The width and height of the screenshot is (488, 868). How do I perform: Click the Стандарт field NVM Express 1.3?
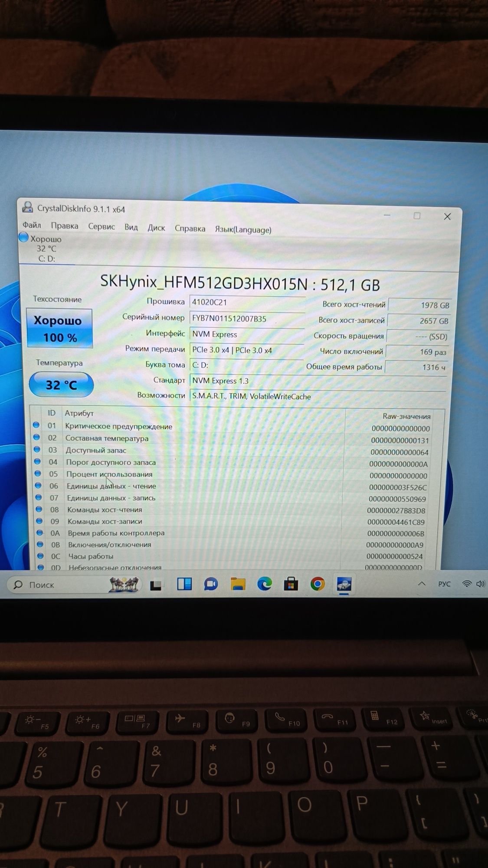(x=318, y=381)
